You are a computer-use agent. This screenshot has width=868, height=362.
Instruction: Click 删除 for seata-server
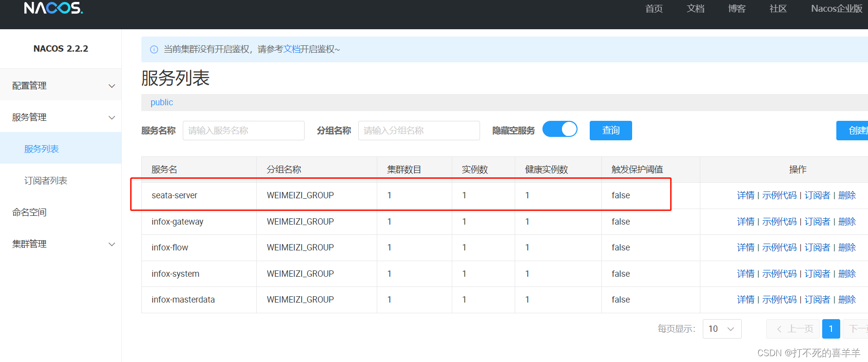coord(847,195)
